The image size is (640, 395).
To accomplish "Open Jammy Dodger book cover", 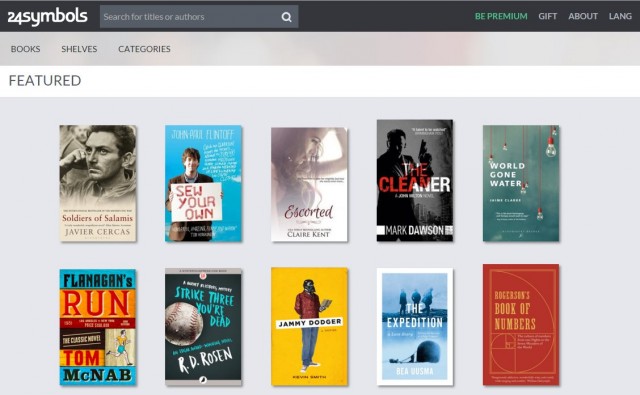I will tap(309, 326).
